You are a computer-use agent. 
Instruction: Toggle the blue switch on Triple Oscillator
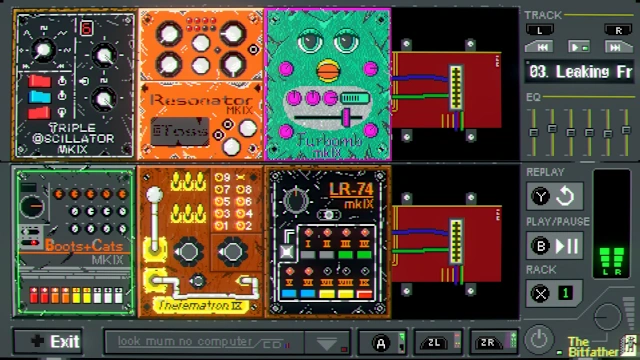pos(40,97)
